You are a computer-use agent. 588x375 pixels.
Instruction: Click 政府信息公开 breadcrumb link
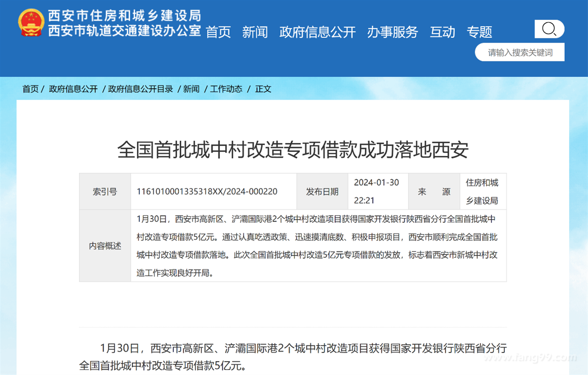(73, 89)
